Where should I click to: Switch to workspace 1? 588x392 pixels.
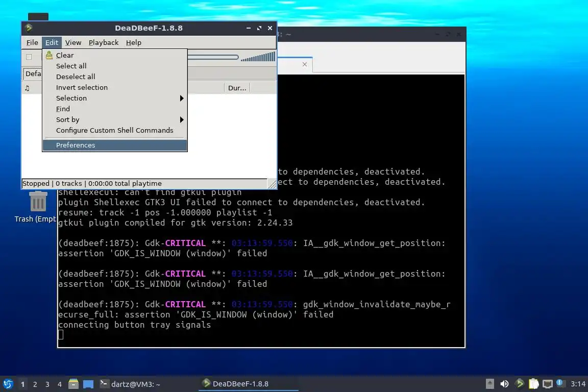(22, 384)
